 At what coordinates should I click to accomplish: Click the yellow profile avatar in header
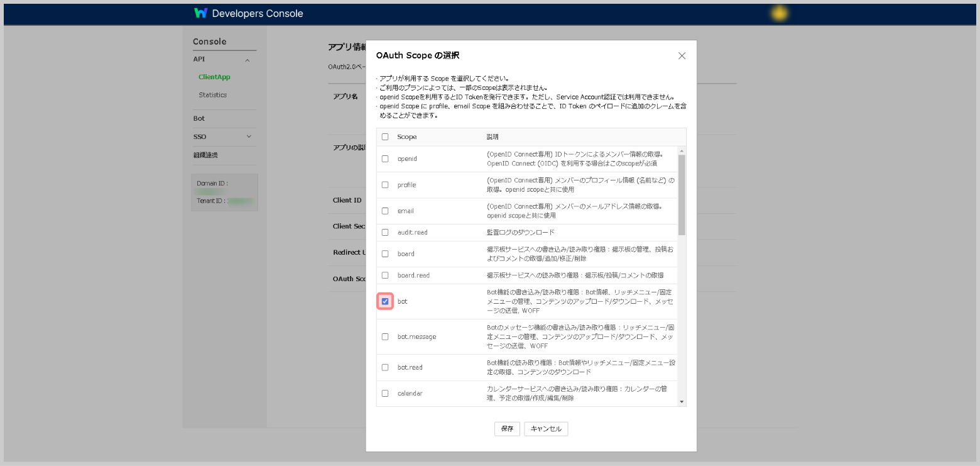[780, 13]
